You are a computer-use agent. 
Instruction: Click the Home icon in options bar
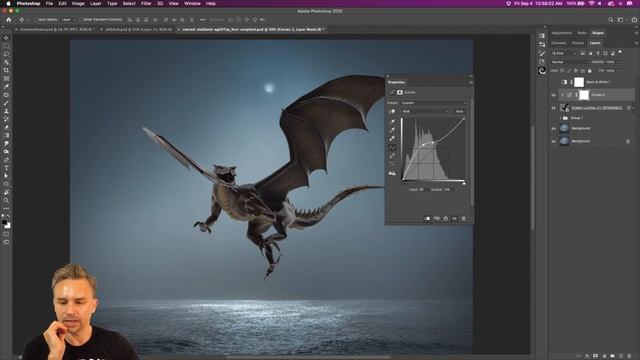click(x=9, y=20)
